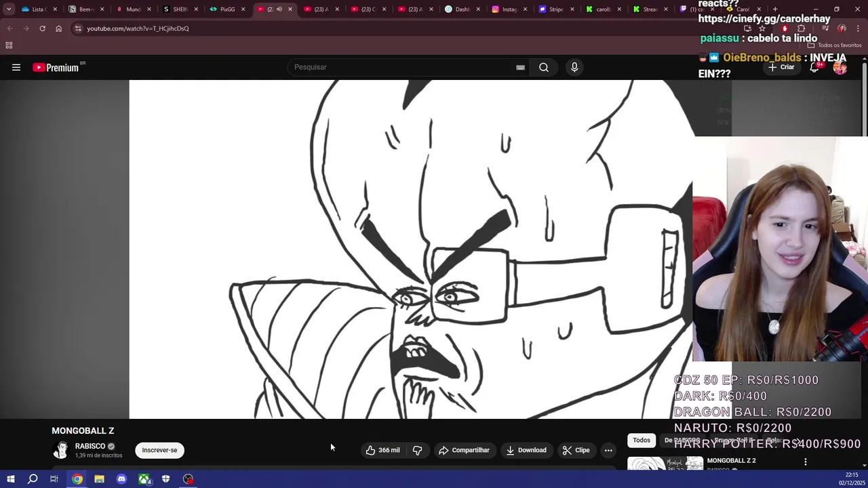Open Windows taskbar search

tap(33, 479)
